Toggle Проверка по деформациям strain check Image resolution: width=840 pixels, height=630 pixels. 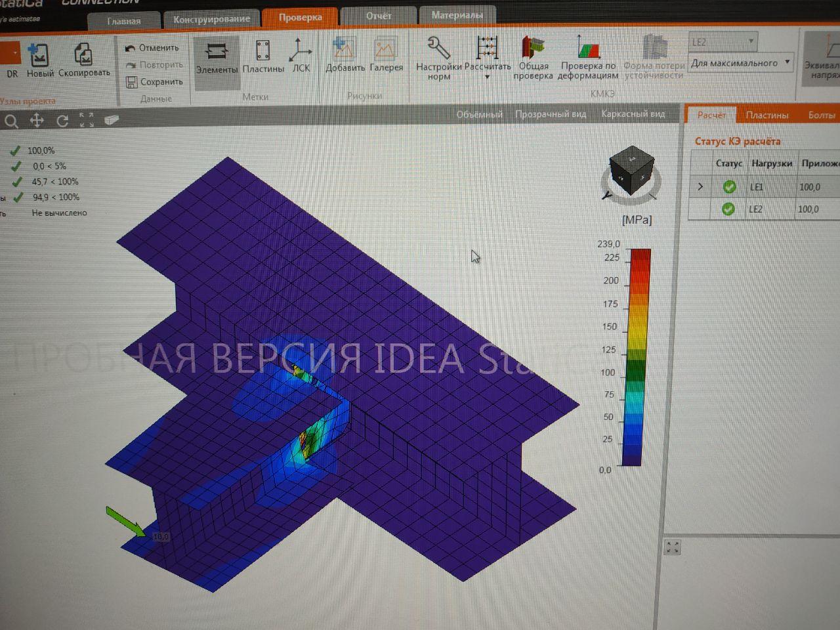(x=588, y=58)
